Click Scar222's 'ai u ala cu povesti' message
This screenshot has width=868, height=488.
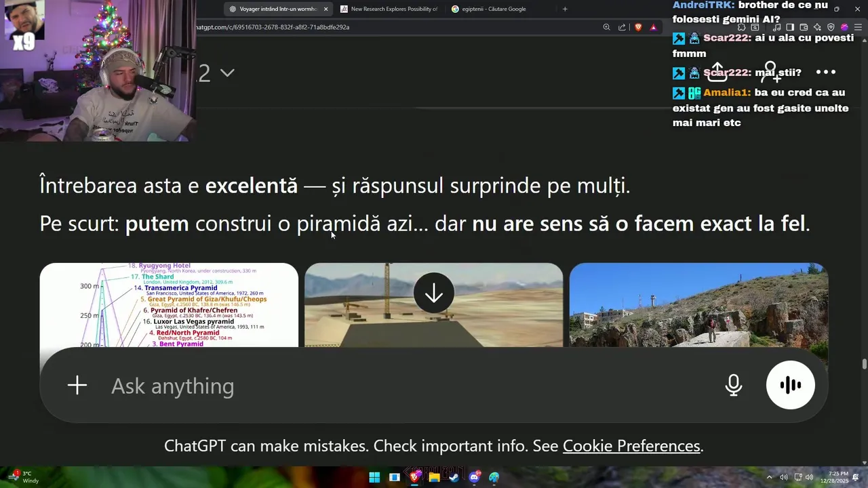click(763, 45)
